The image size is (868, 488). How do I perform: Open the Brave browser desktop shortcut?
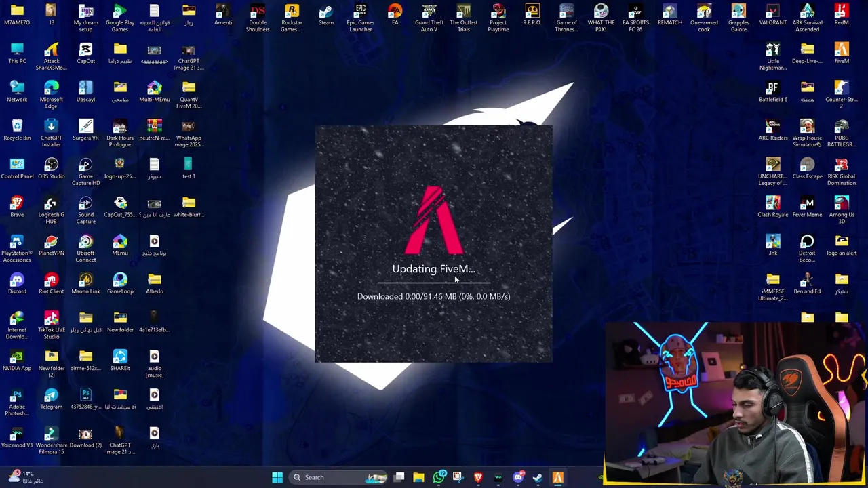(x=17, y=207)
